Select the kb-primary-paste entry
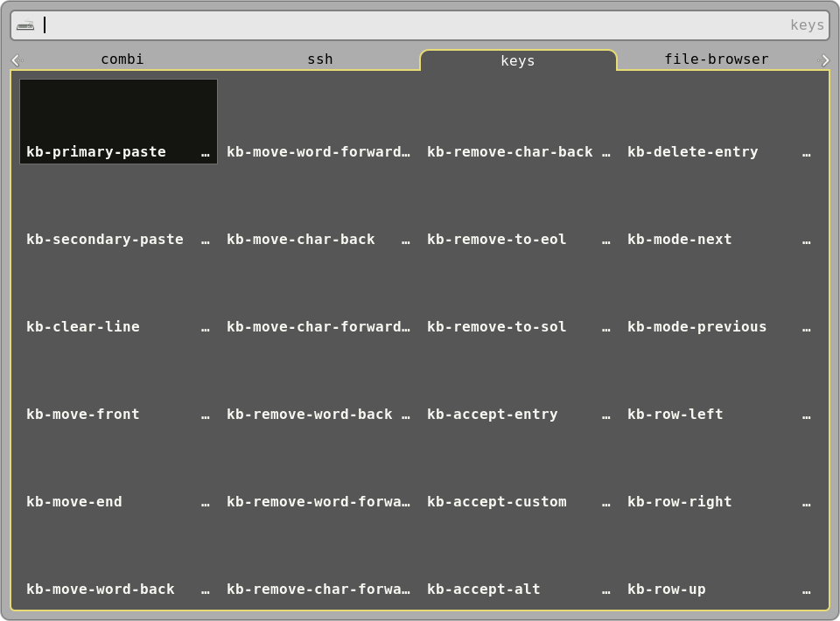Screen dimensions: 840x621 pyautogui.click(x=118, y=122)
